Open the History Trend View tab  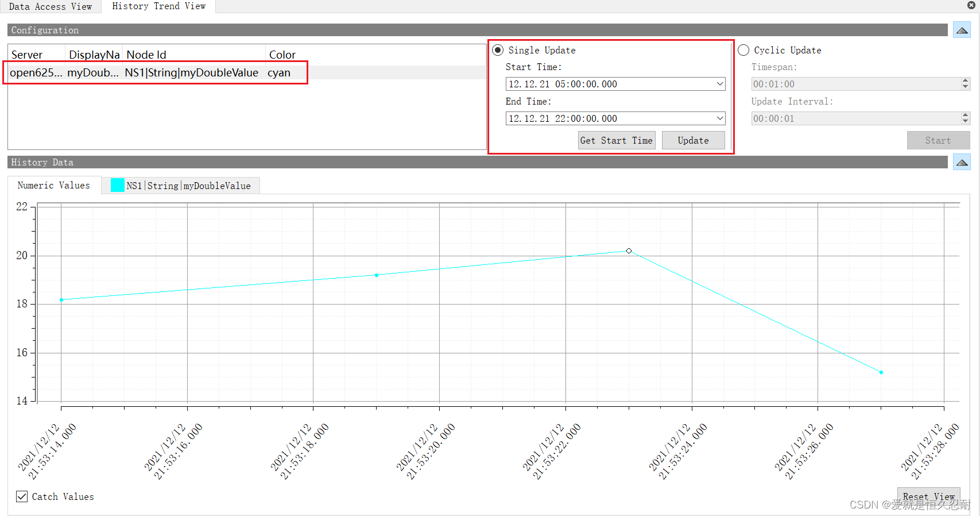point(158,6)
